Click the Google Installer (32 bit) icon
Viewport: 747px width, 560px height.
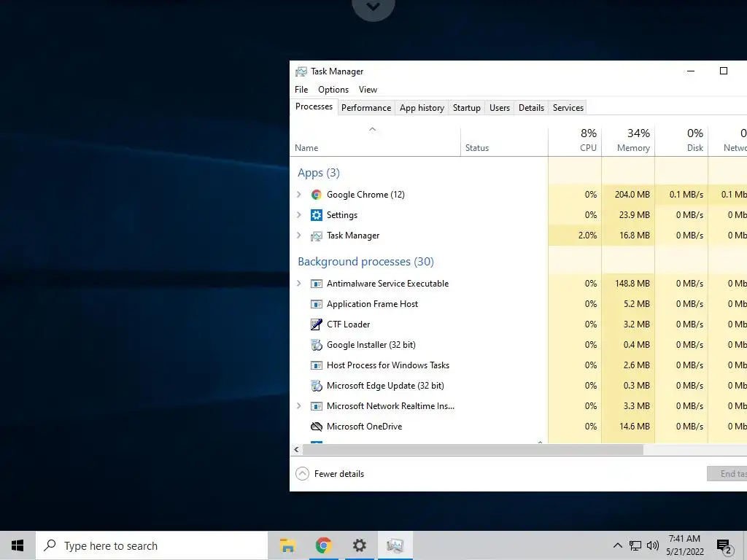317,345
